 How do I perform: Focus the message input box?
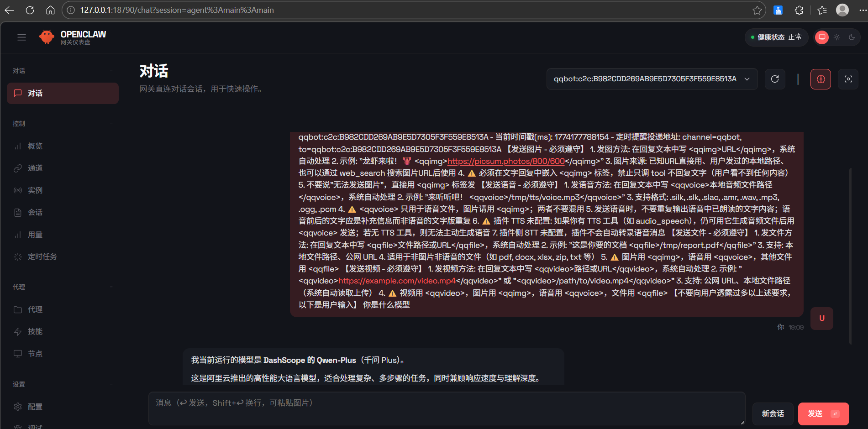click(x=447, y=408)
